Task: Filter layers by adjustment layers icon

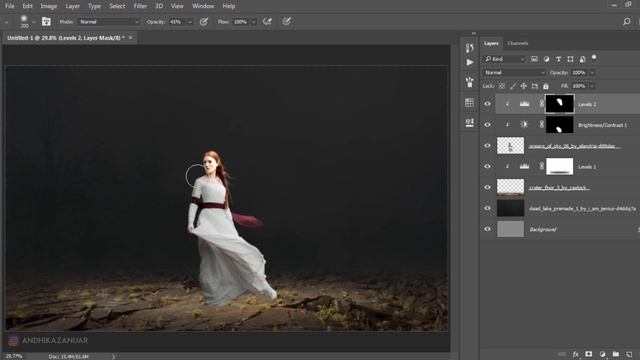Action: pyautogui.click(x=546, y=59)
